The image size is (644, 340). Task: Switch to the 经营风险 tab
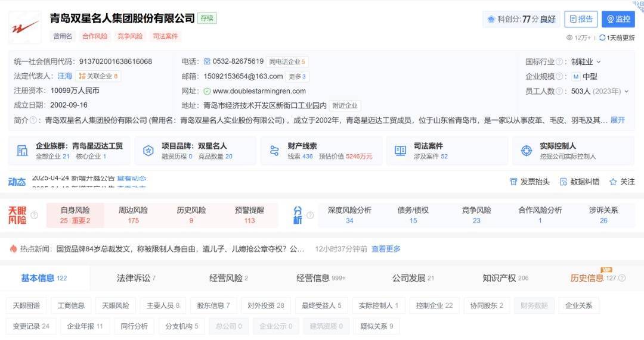(x=228, y=278)
